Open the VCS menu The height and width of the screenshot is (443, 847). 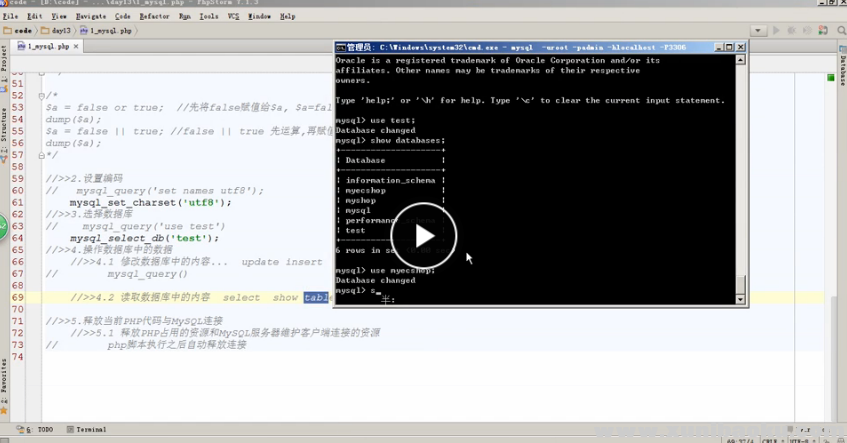coord(232,16)
